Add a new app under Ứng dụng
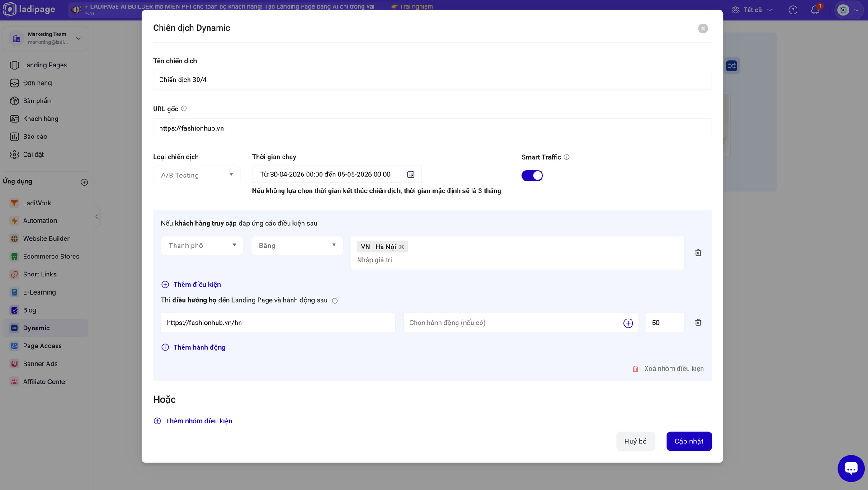The width and height of the screenshot is (868, 490). click(84, 182)
